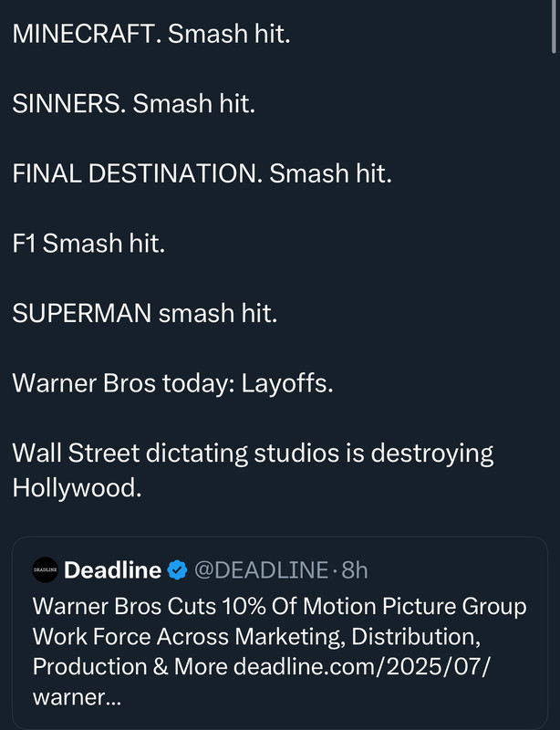This screenshot has width=560, height=730.
Task: Click the 'SINNERS. Smash hit.' line
Action: [x=133, y=103]
